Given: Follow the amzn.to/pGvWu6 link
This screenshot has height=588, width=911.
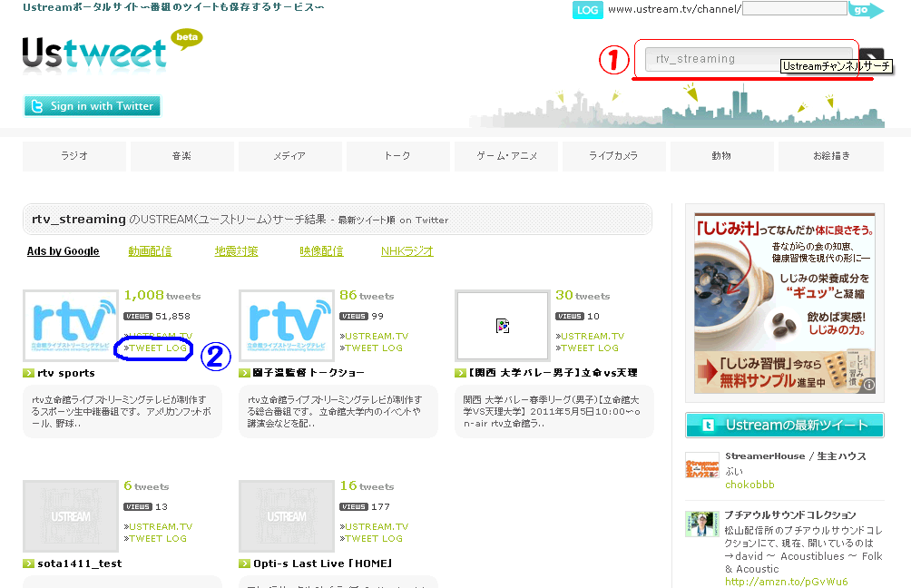Looking at the screenshot, I should 786,582.
